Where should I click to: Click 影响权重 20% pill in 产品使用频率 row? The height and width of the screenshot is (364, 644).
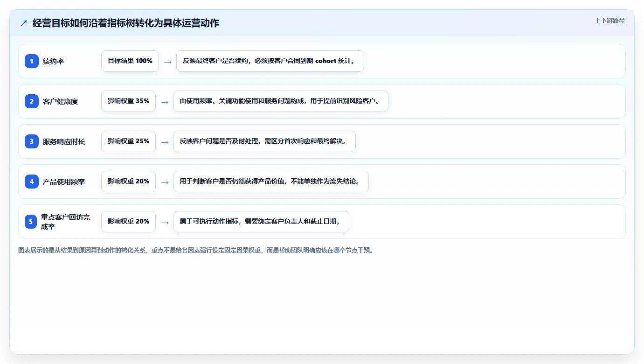[128, 182]
